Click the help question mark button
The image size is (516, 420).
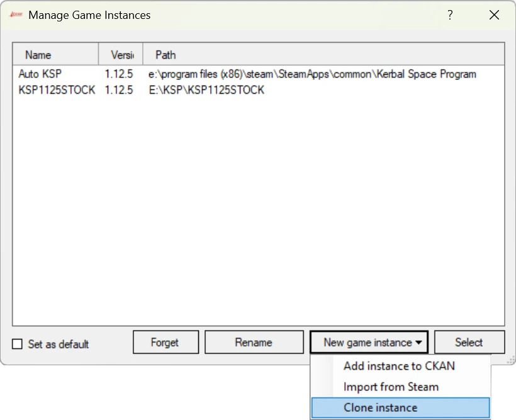450,15
